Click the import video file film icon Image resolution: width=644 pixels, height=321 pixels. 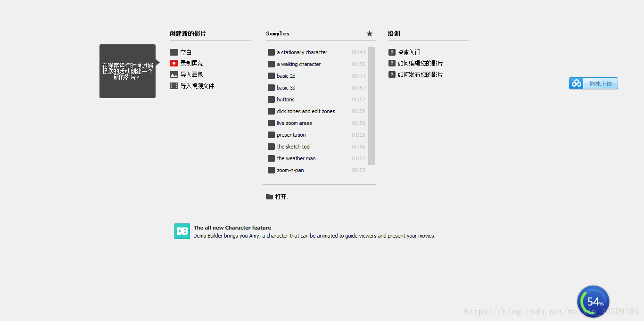pos(174,86)
